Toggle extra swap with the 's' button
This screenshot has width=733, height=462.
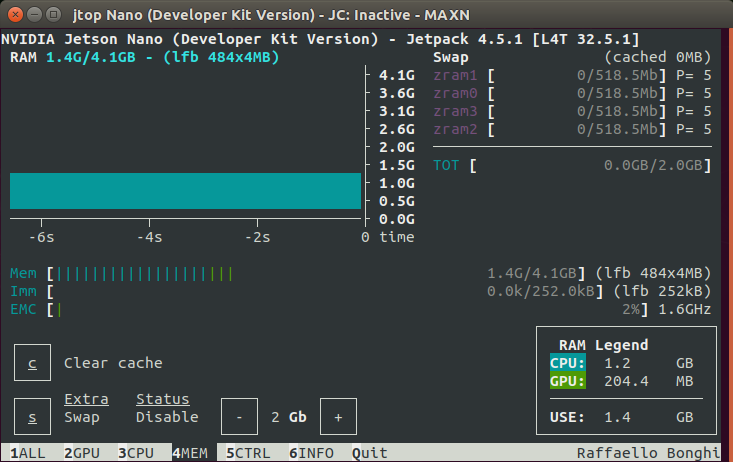[32, 417]
